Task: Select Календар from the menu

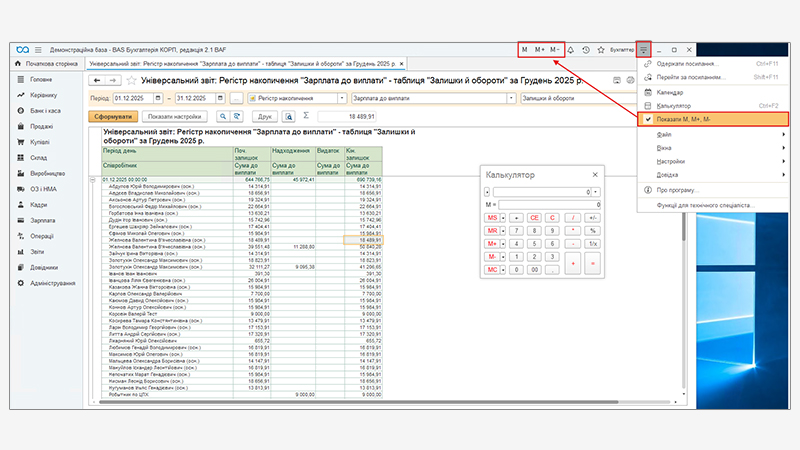Action: [x=672, y=91]
